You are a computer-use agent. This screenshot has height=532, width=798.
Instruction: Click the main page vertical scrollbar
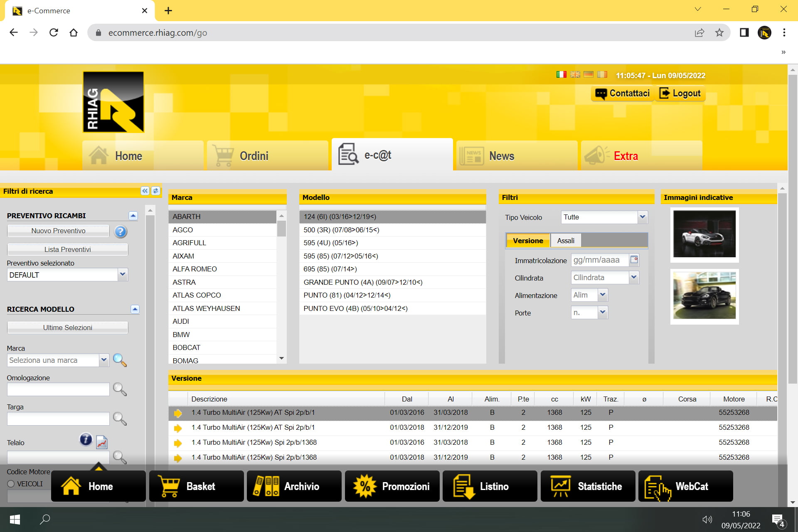793,229
